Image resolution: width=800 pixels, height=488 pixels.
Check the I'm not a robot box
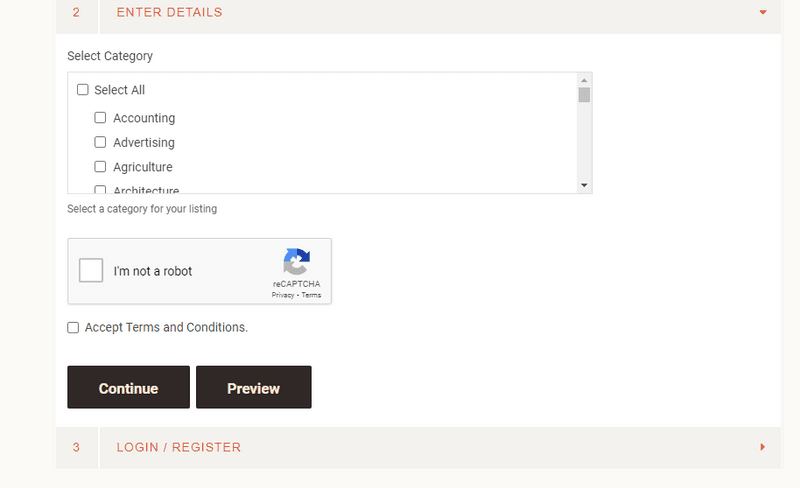point(91,271)
